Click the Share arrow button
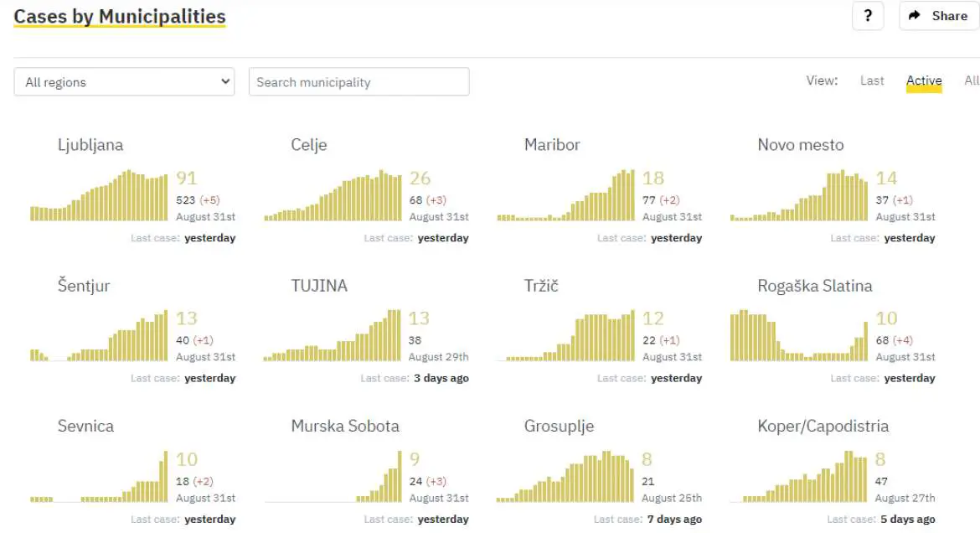The image size is (980, 533). tap(938, 16)
